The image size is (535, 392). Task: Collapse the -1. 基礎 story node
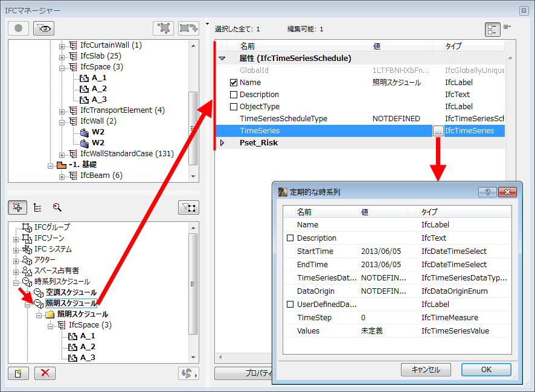click(50, 166)
